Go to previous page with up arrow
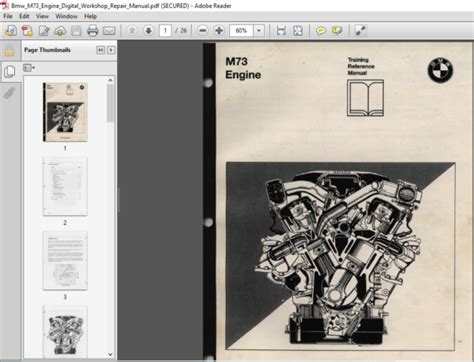This screenshot has width=474, height=362. point(132,31)
